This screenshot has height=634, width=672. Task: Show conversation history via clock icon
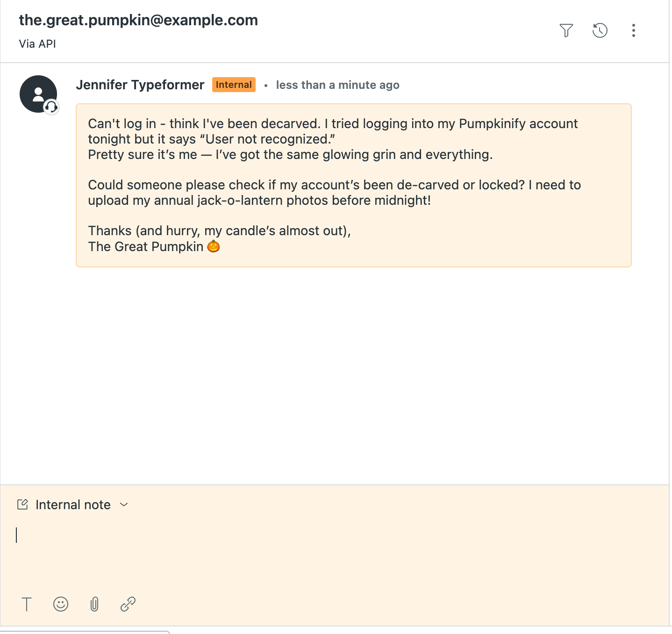[600, 30]
